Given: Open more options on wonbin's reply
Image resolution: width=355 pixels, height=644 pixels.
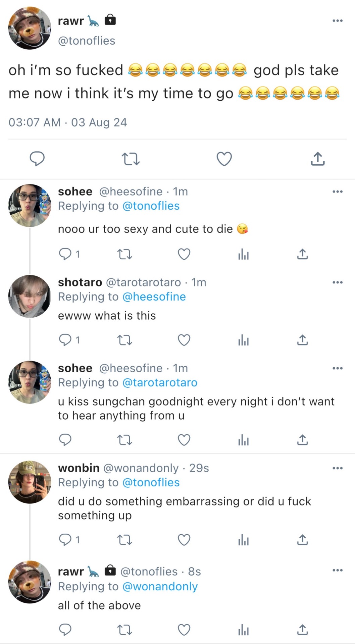Looking at the screenshot, I should point(337,468).
